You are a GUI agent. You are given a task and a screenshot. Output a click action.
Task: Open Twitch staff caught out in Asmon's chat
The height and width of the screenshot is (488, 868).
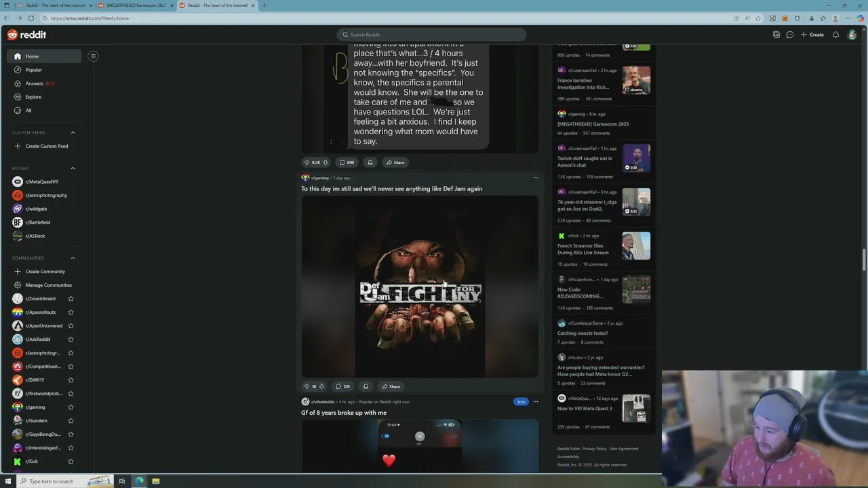click(585, 161)
